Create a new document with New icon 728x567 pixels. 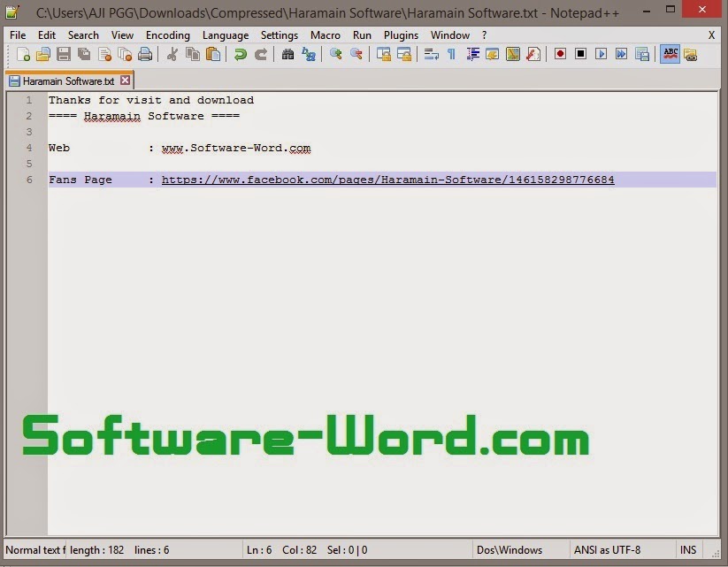23,54
